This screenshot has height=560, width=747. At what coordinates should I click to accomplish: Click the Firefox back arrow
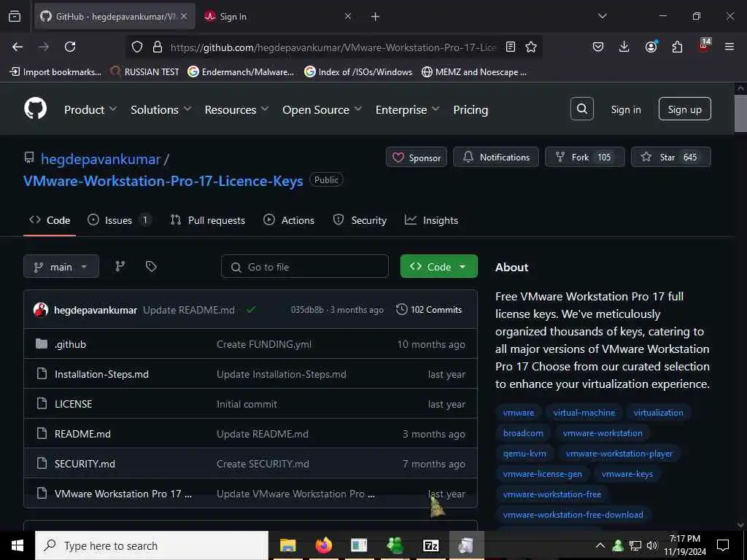pyautogui.click(x=18, y=47)
